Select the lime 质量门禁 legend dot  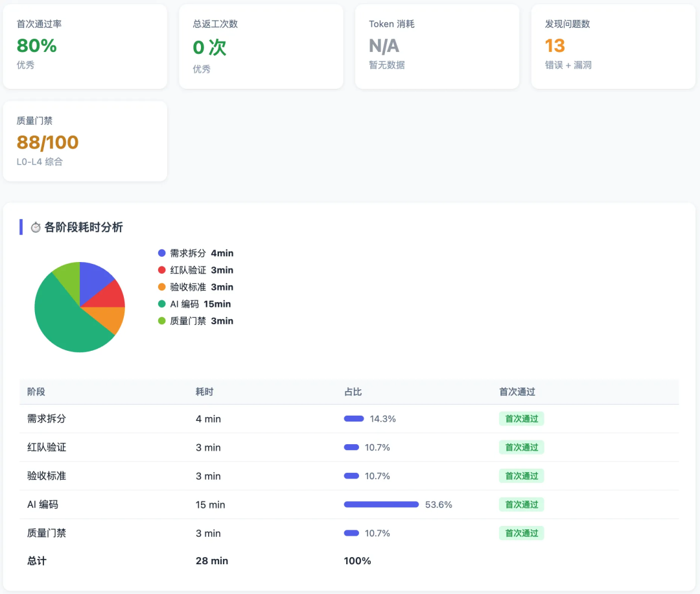[x=161, y=321]
